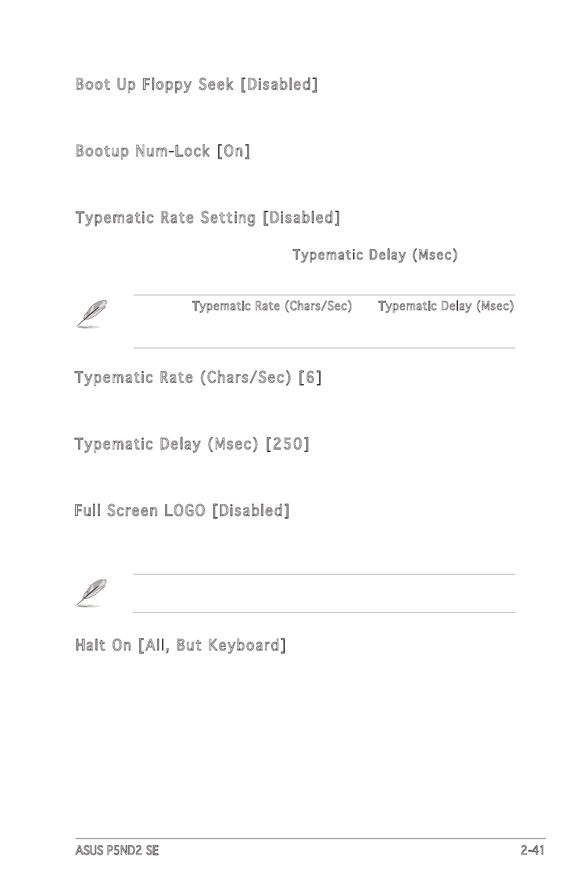Viewport: 588px width, 886px height.
Task: Click the [250] value of Typematic Delay
Action: (287, 444)
